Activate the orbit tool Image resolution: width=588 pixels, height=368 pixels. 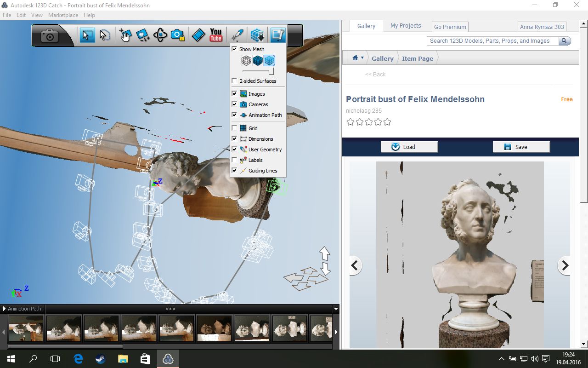pos(160,35)
